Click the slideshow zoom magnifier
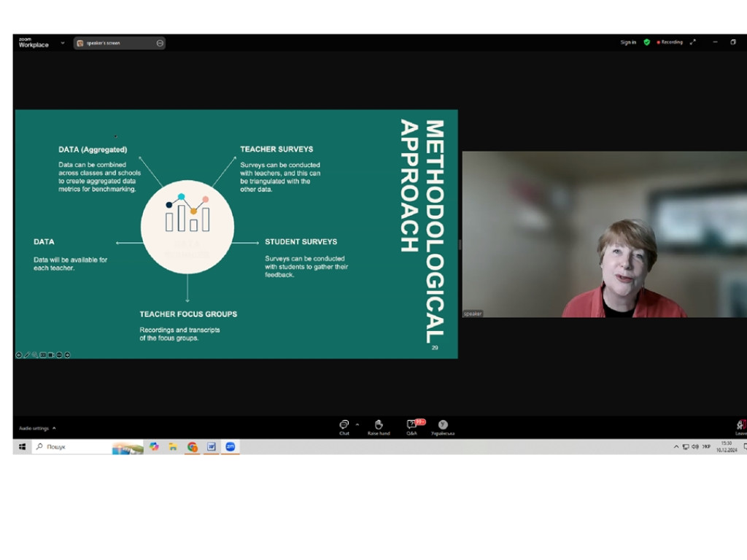747x560 pixels. click(x=35, y=355)
